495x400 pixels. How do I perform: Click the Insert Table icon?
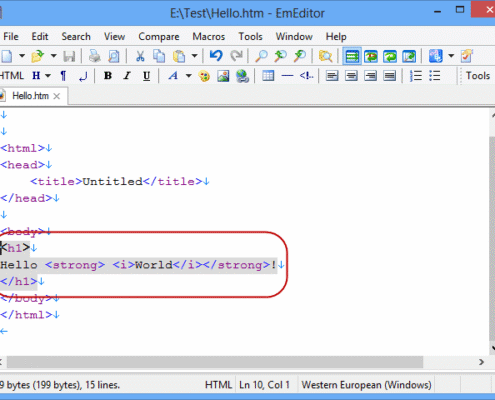[268, 76]
